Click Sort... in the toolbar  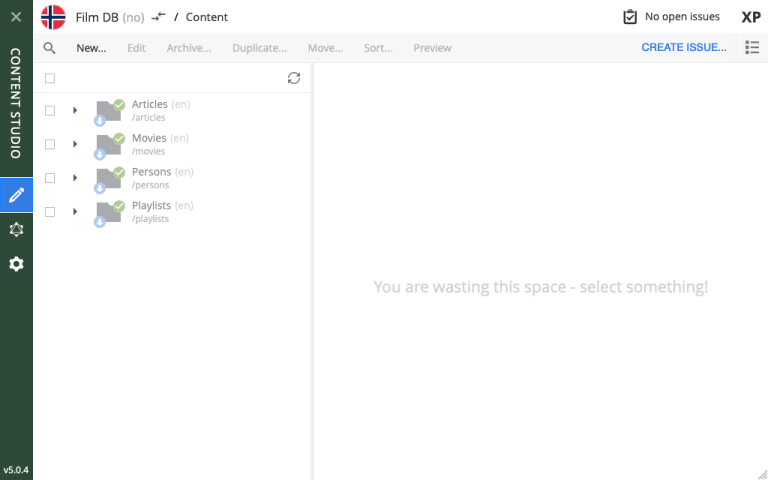[378, 48]
